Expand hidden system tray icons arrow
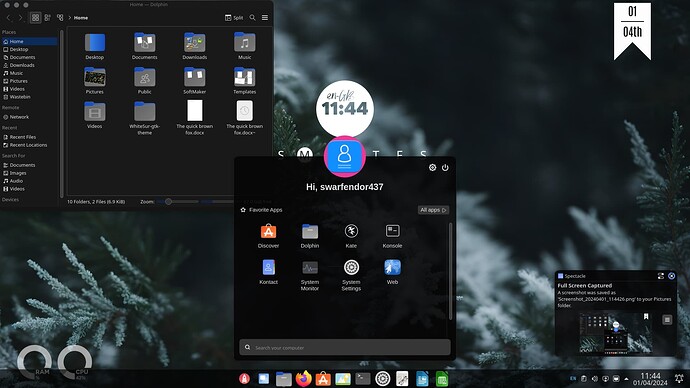690x388 pixels. 627,378
